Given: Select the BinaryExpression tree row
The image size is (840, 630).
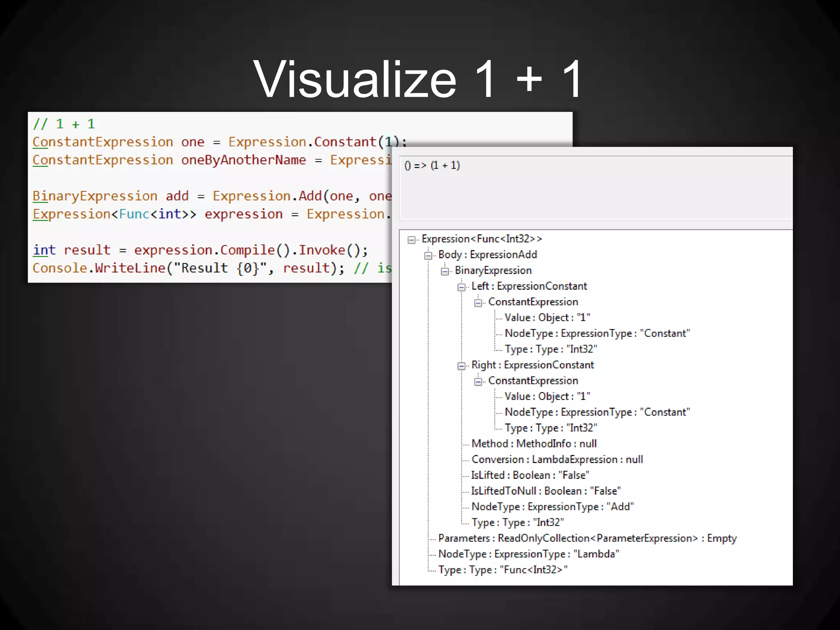Looking at the screenshot, I should (493, 270).
